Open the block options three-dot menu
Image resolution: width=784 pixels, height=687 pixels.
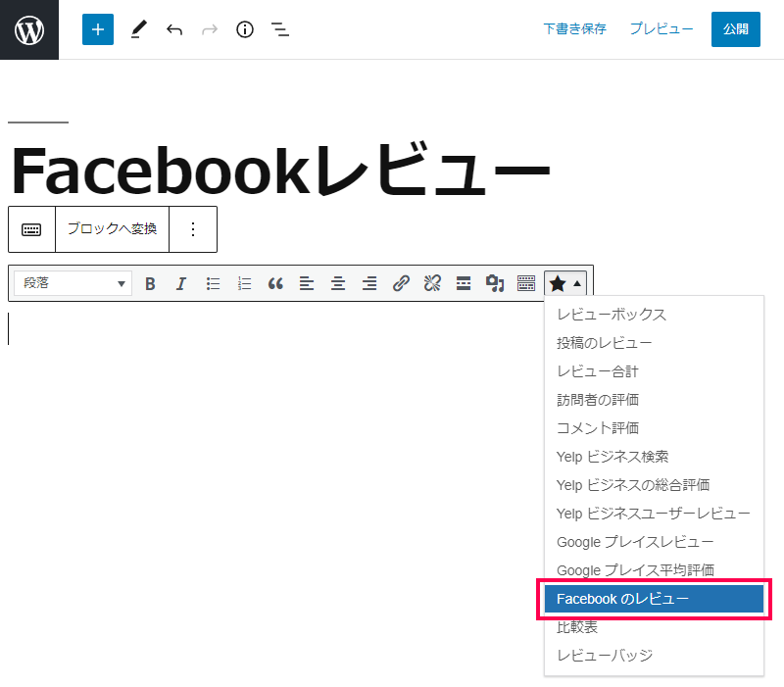click(193, 229)
